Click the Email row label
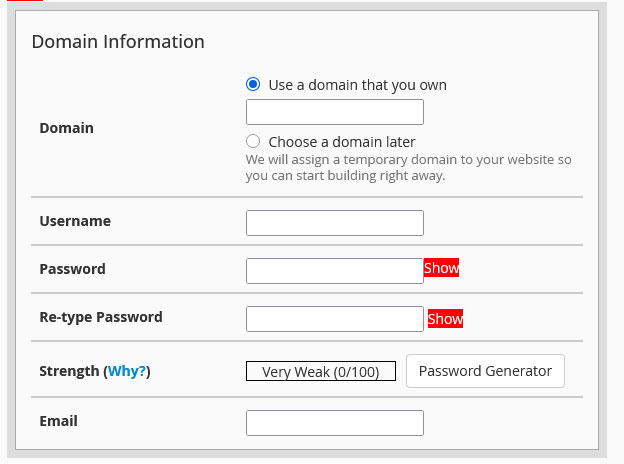Image resolution: width=624 pixels, height=464 pixels. 58,421
